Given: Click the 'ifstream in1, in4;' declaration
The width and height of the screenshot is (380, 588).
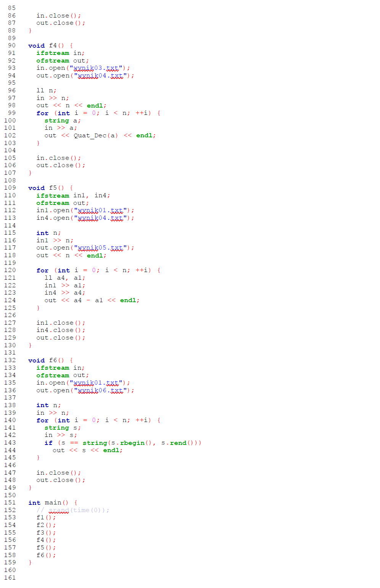Looking at the screenshot, I should point(73,195).
